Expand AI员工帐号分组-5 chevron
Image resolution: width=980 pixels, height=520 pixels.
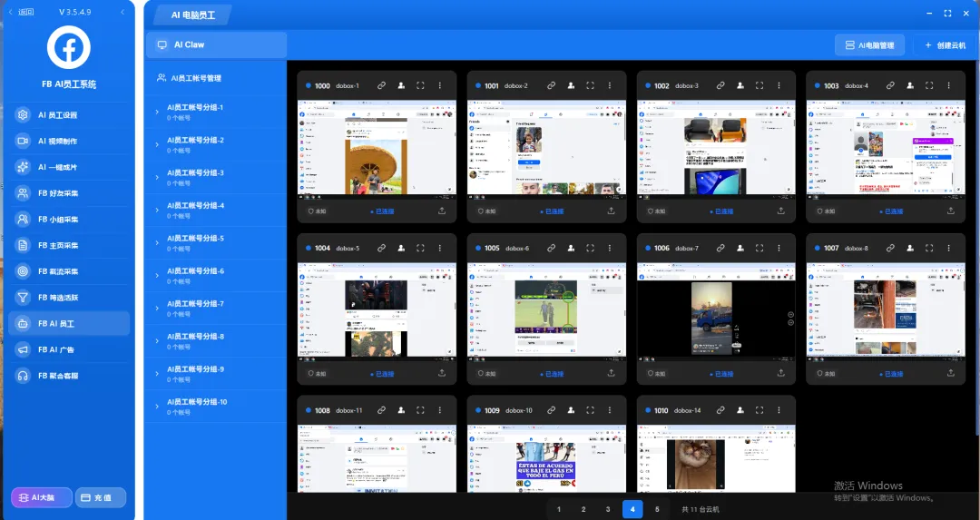coord(157,243)
